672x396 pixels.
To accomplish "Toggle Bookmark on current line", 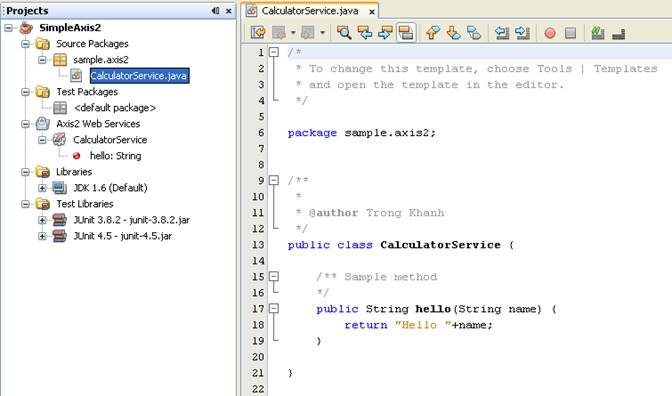I will point(474,33).
